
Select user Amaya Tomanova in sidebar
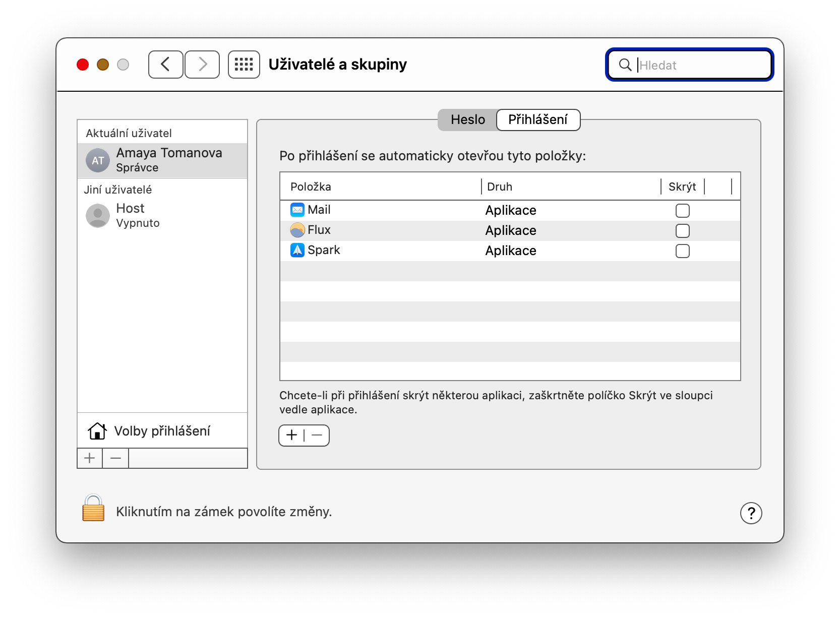pyautogui.click(x=162, y=160)
